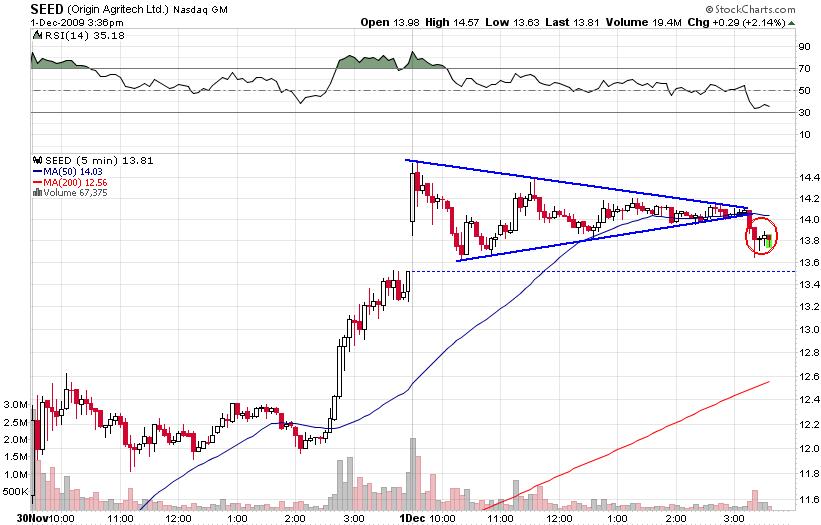Viewport: 821px width, 525px height.
Task: Click the tall volume bar at 1Dec open
Action: 413,474
